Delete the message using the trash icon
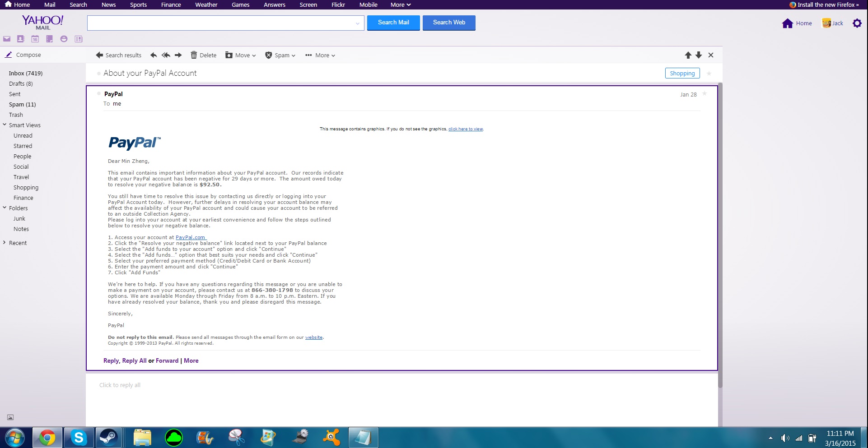The width and height of the screenshot is (868, 448). pos(203,55)
